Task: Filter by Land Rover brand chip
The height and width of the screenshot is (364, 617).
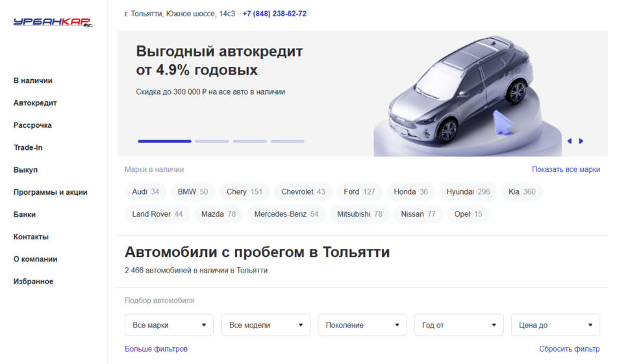Action: pyautogui.click(x=157, y=214)
